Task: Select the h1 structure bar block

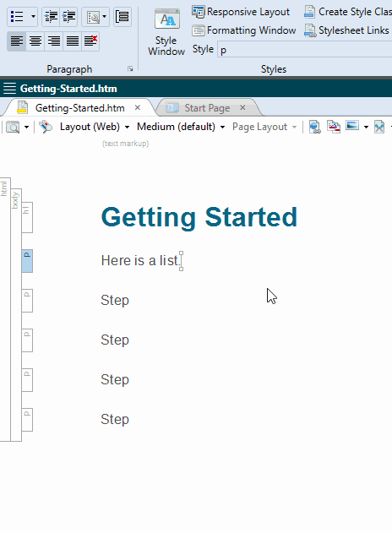Action: [x=27, y=218]
